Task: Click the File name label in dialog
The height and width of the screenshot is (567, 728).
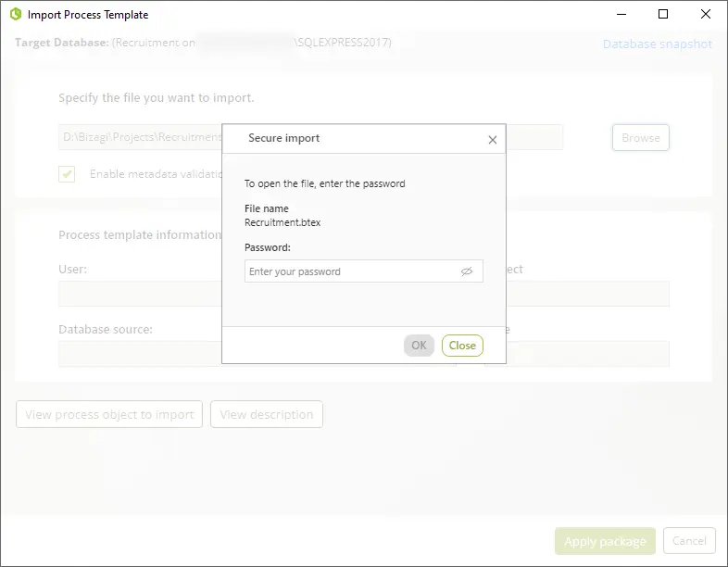Action: click(267, 208)
